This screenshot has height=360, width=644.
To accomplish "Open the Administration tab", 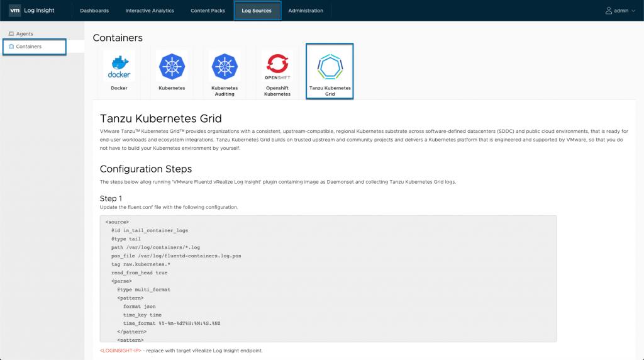I will [306, 11].
